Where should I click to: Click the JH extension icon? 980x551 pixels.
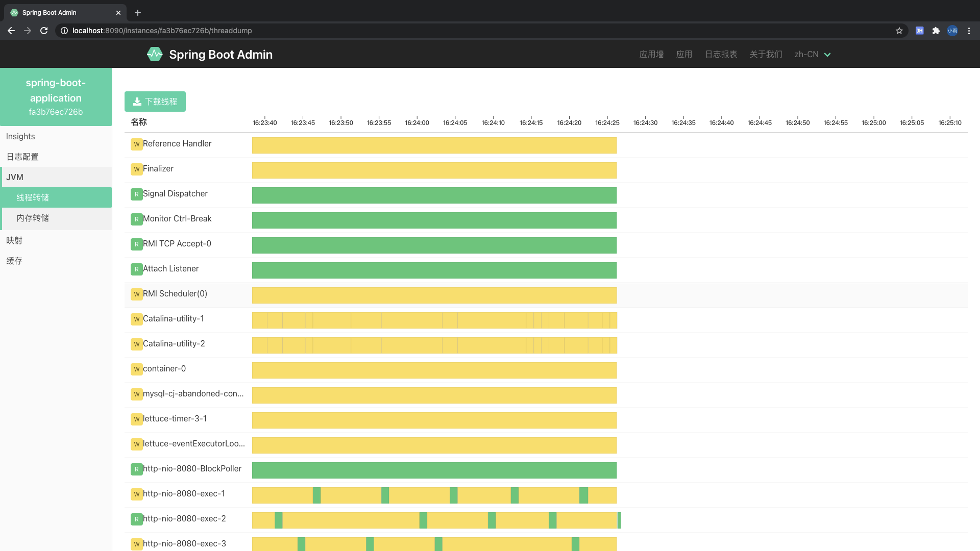point(920,31)
